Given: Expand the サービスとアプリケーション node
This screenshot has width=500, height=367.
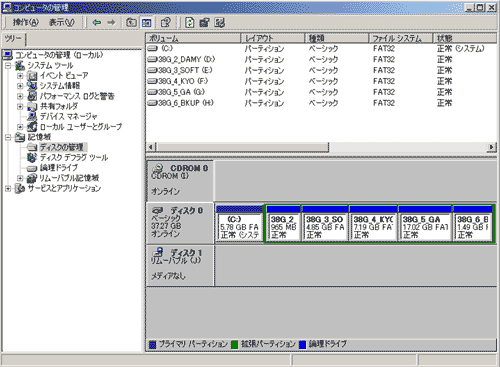Looking at the screenshot, I should (x=8, y=189).
